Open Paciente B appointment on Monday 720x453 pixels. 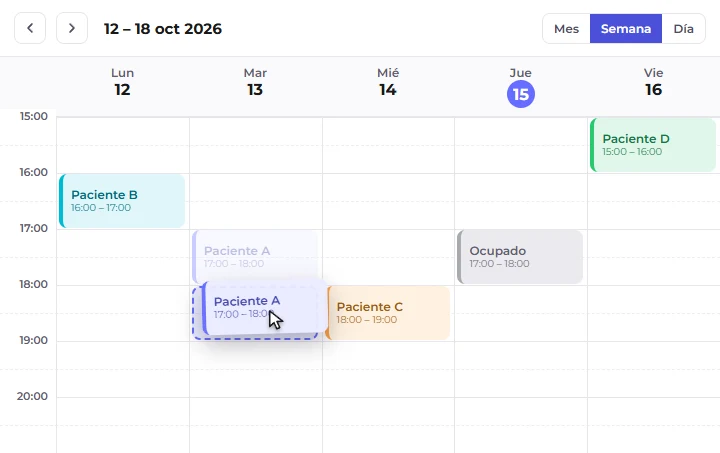122,201
